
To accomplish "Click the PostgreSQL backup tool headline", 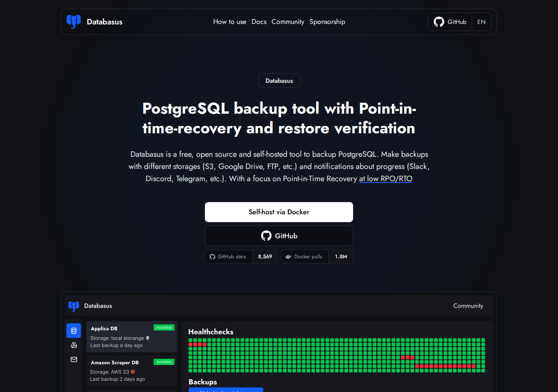I will click(279, 118).
